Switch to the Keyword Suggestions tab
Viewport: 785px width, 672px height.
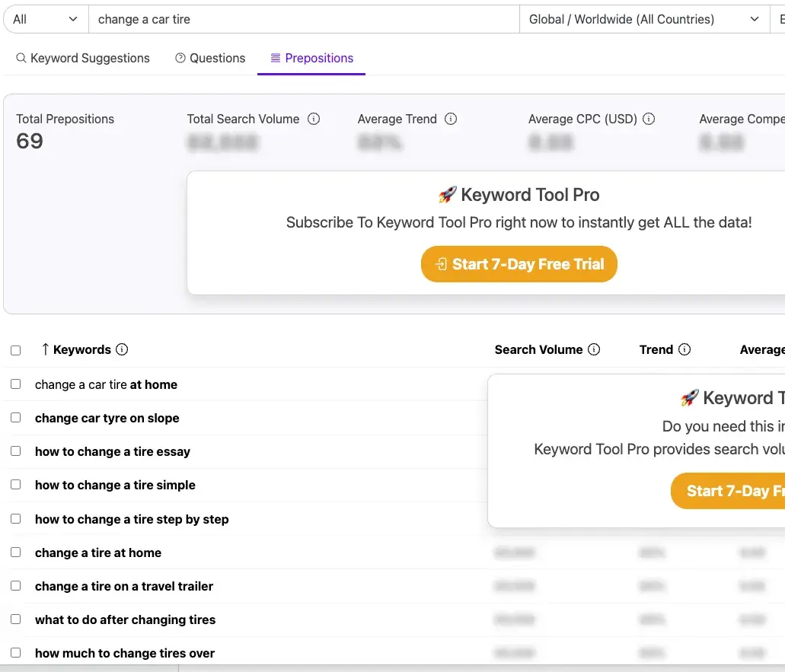point(83,58)
